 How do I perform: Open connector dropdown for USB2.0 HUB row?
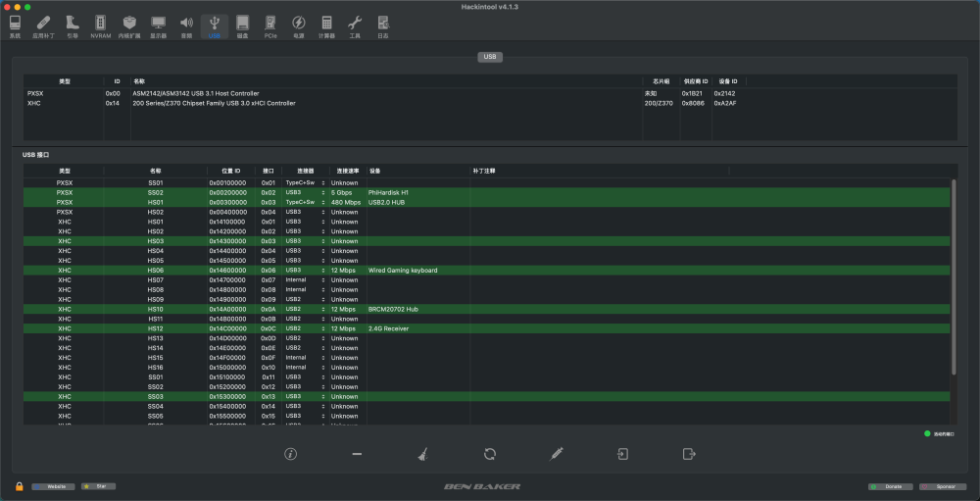click(305, 202)
